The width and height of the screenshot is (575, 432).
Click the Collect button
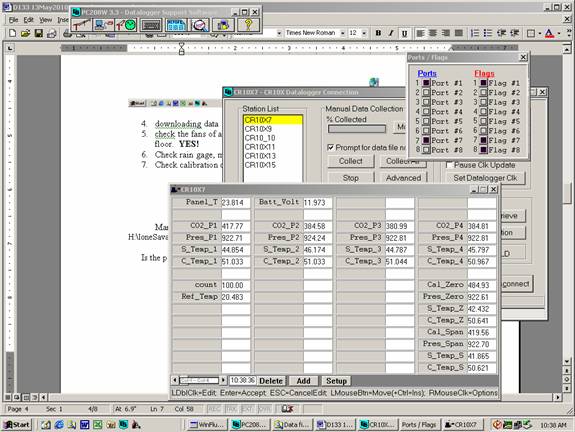pyautogui.click(x=351, y=161)
